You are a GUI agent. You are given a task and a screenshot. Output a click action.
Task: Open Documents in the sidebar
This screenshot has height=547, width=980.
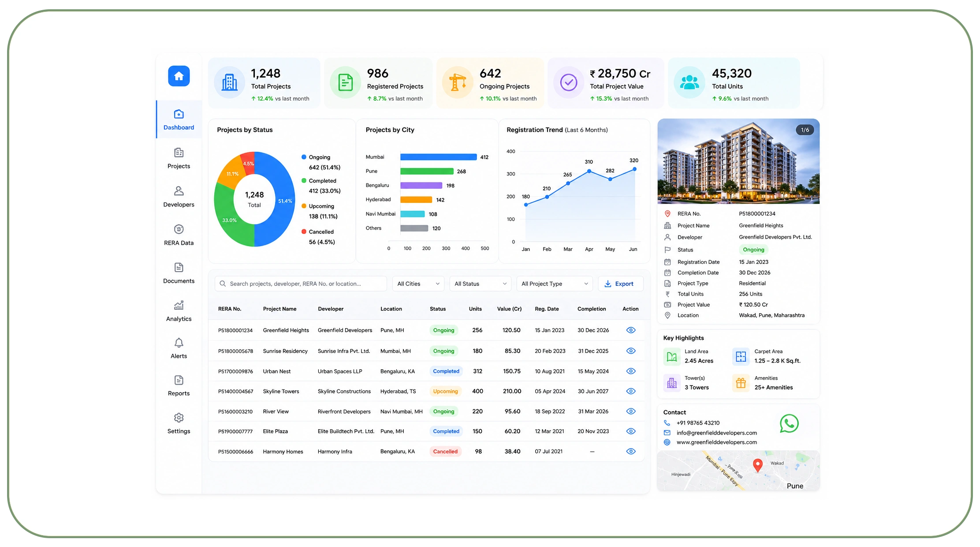[179, 273]
